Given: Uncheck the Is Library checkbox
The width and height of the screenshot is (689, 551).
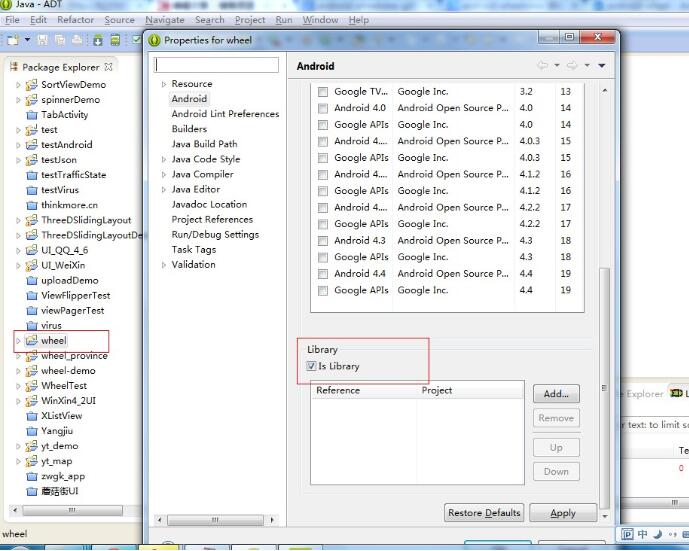Looking at the screenshot, I should 310,367.
